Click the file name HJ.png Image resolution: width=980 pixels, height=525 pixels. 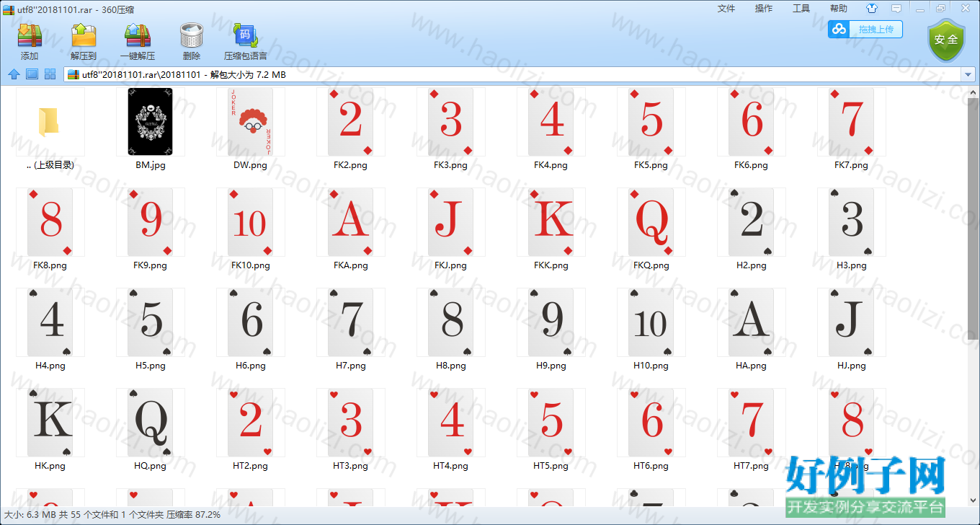(852, 366)
